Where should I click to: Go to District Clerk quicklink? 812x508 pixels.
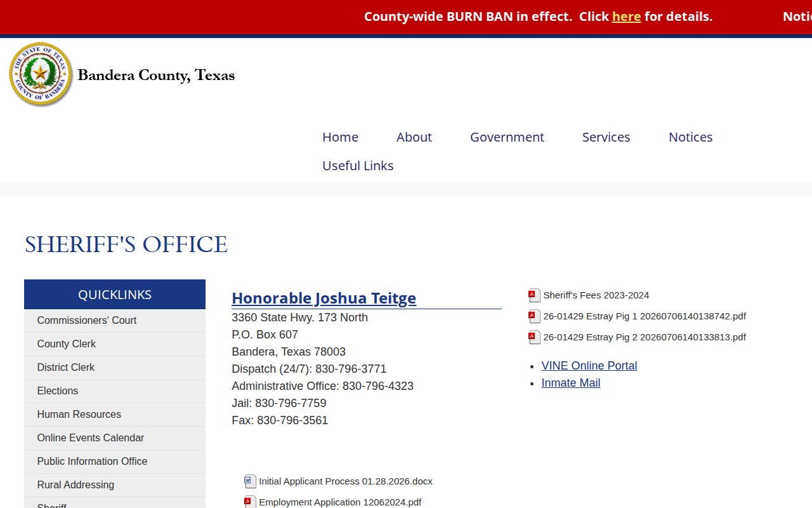[x=115, y=368]
